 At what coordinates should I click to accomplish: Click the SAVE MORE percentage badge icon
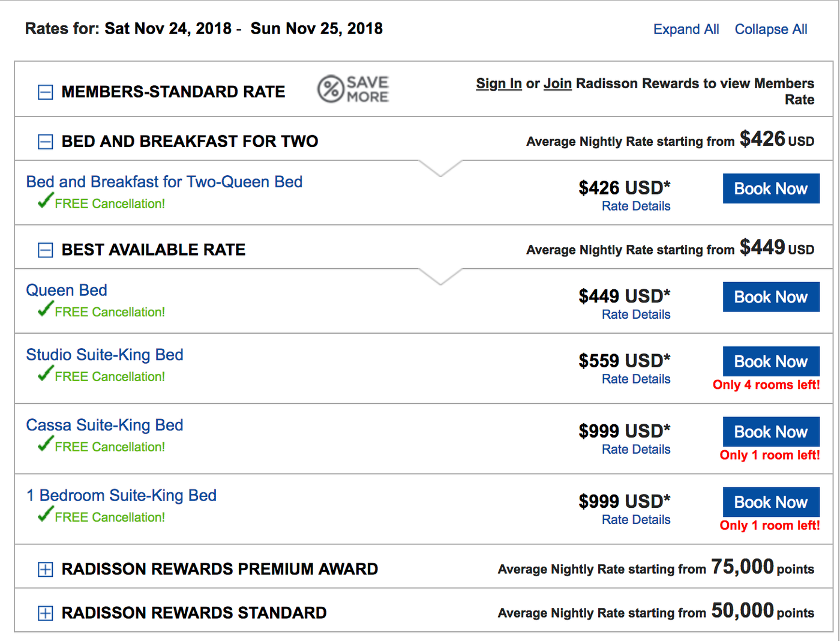coord(331,89)
